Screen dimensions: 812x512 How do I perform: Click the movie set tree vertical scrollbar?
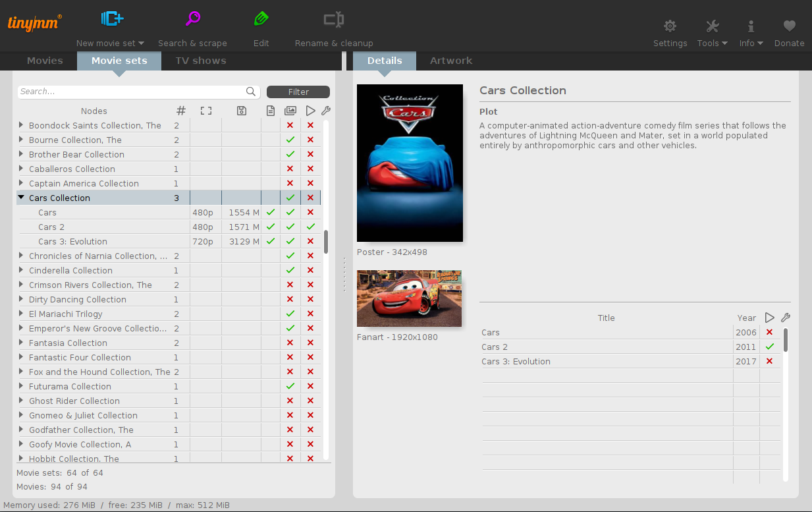point(326,242)
